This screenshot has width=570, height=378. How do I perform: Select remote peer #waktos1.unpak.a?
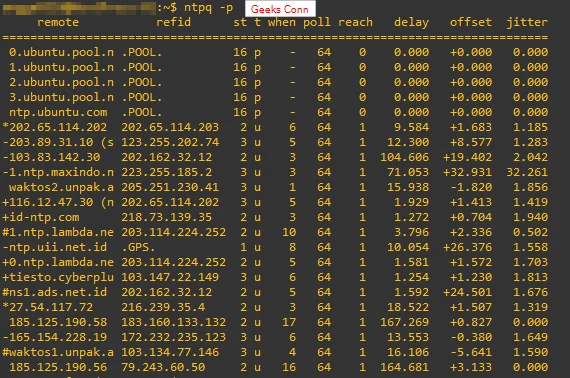[x=58, y=352]
